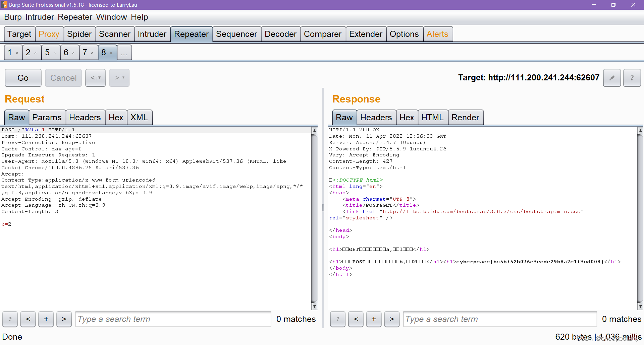The image size is (644, 345).
Task: Select repeater tab 5
Action: (x=47, y=53)
